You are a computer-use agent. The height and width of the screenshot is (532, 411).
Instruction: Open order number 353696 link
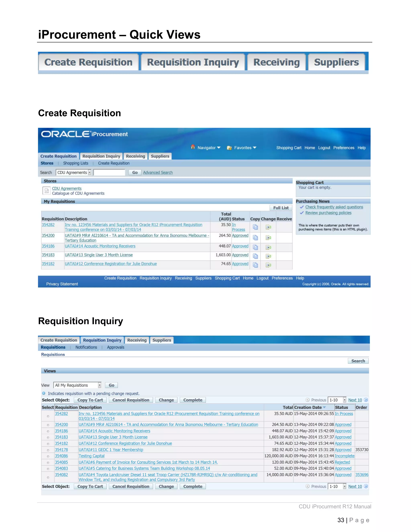coord(362,475)
